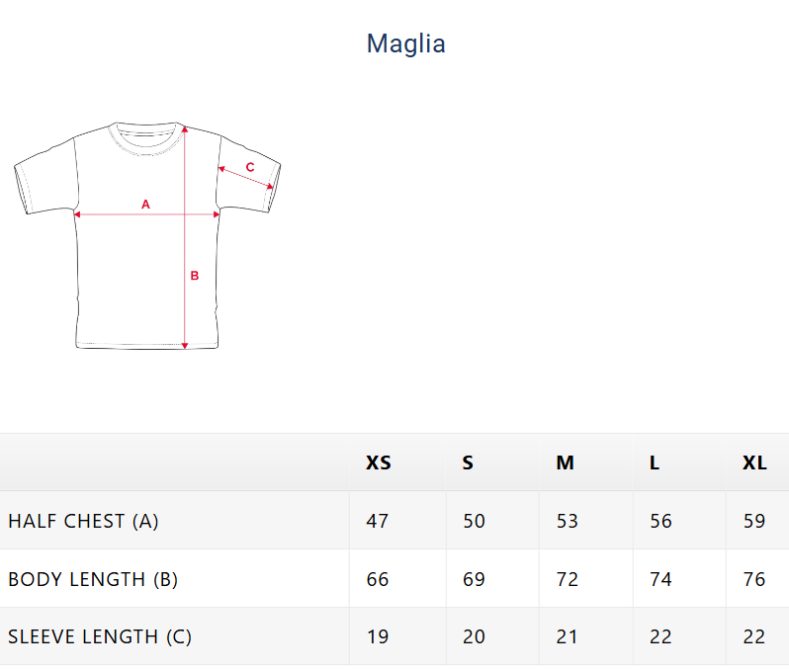Click body length value 74 for L
Image resolution: width=789 pixels, height=672 pixels.
click(x=660, y=579)
